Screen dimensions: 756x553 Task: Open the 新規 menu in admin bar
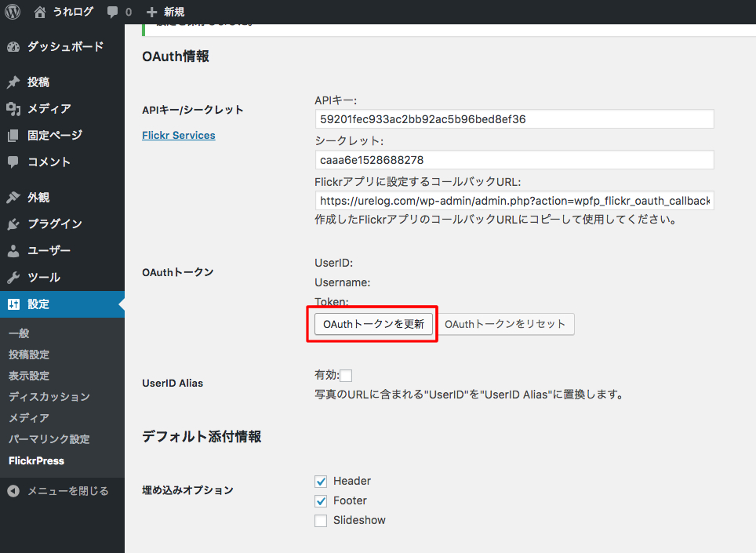(x=174, y=12)
